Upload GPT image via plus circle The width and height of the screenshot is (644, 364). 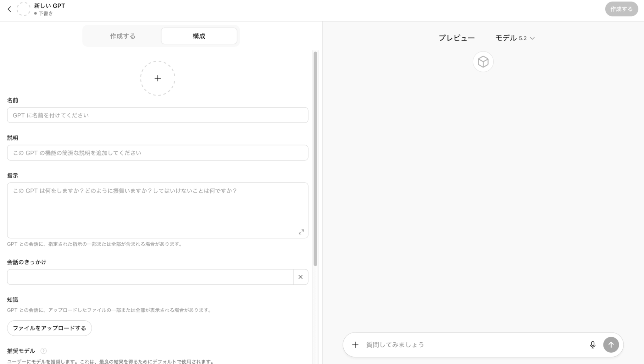[158, 78]
